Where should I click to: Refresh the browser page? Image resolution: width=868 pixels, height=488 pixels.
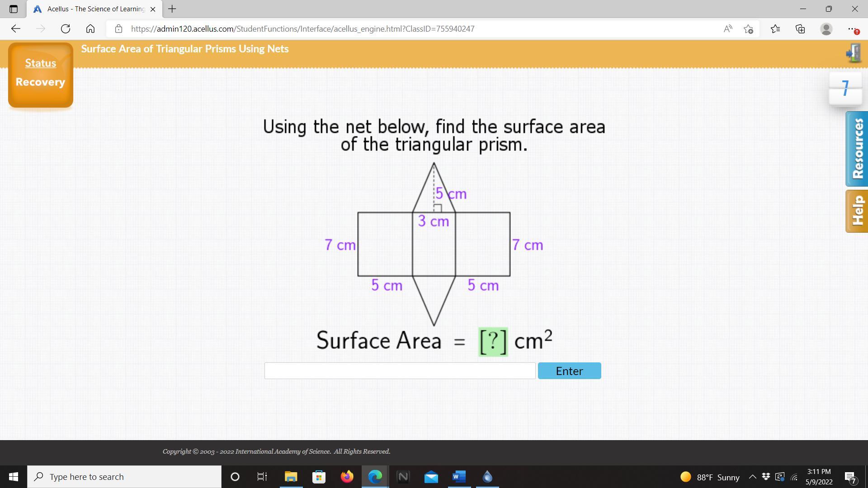click(x=66, y=29)
